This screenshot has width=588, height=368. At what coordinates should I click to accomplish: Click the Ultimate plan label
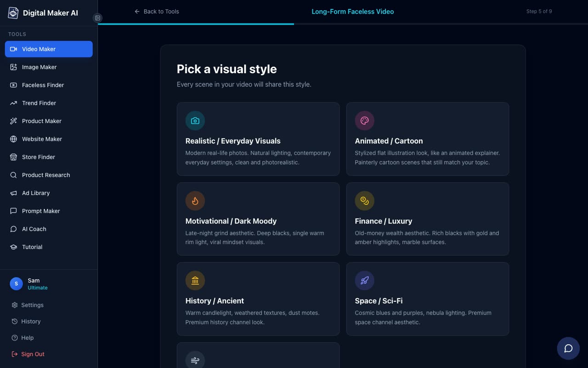click(38, 288)
